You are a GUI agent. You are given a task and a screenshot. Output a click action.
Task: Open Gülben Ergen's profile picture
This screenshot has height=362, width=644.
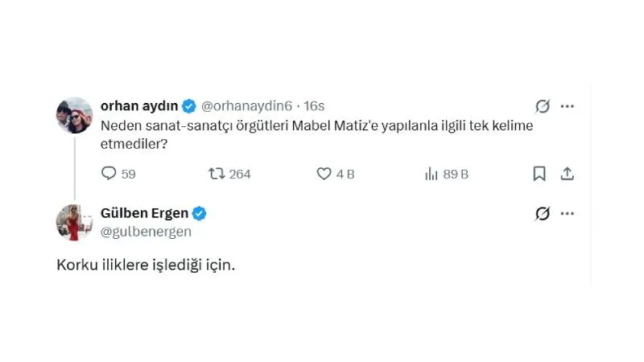point(74,222)
